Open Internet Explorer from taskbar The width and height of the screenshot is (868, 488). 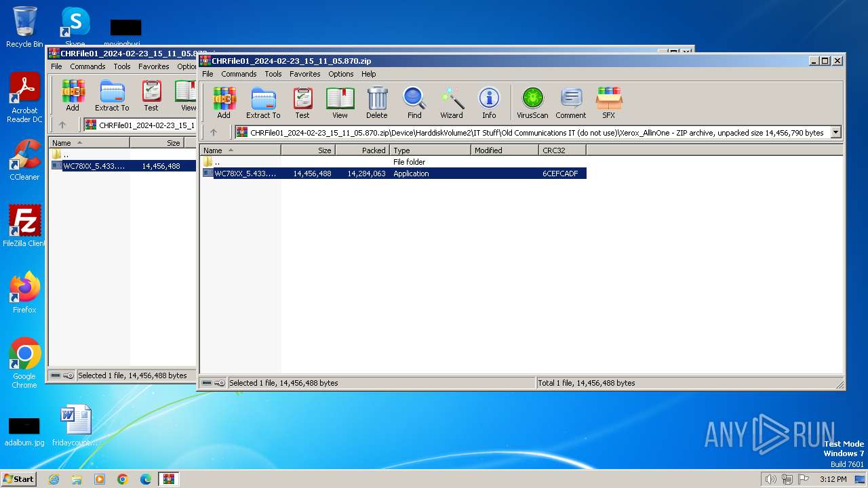point(54,479)
